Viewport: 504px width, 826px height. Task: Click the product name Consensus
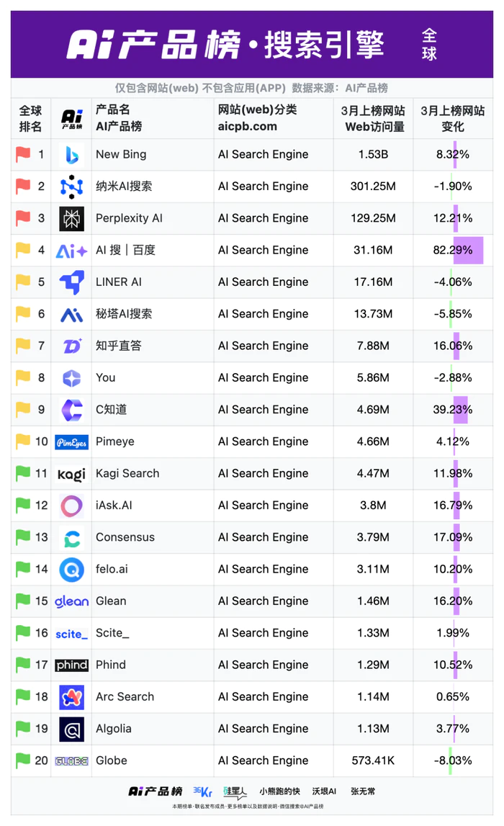click(x=125, y=537)
